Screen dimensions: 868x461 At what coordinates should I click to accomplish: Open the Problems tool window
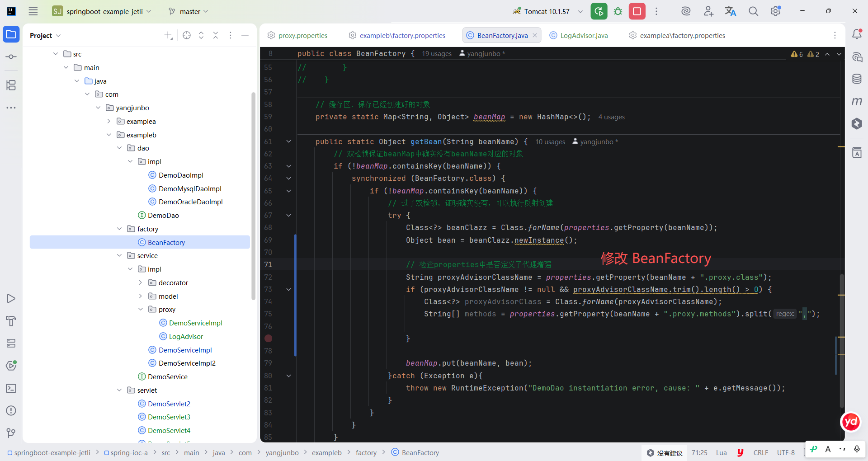click(11, 410)
